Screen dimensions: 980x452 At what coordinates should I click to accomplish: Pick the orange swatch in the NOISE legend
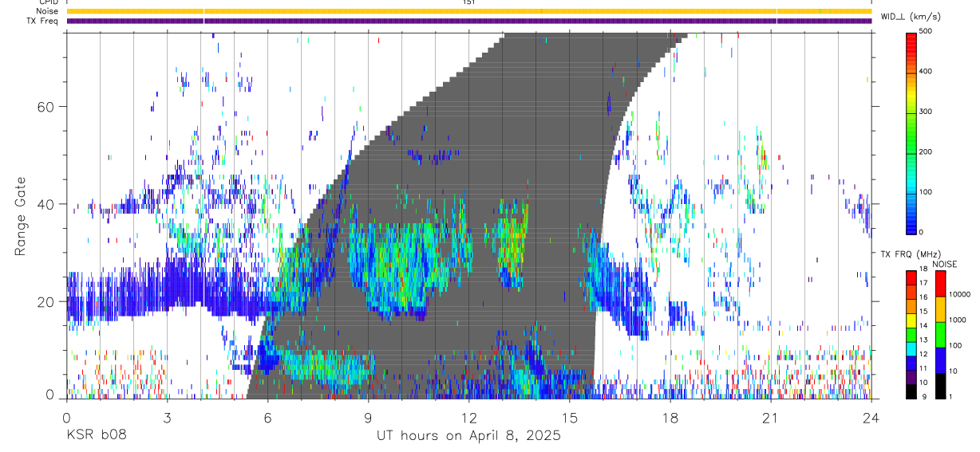pyautogui.click(x=940, y=309)
